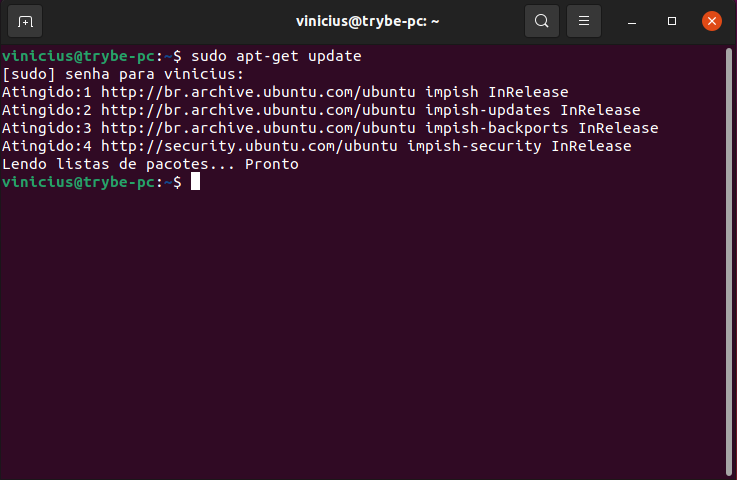737x480 pixels.
Task: Click the sudo apt-get update command
Action: [x=276, y=56]
